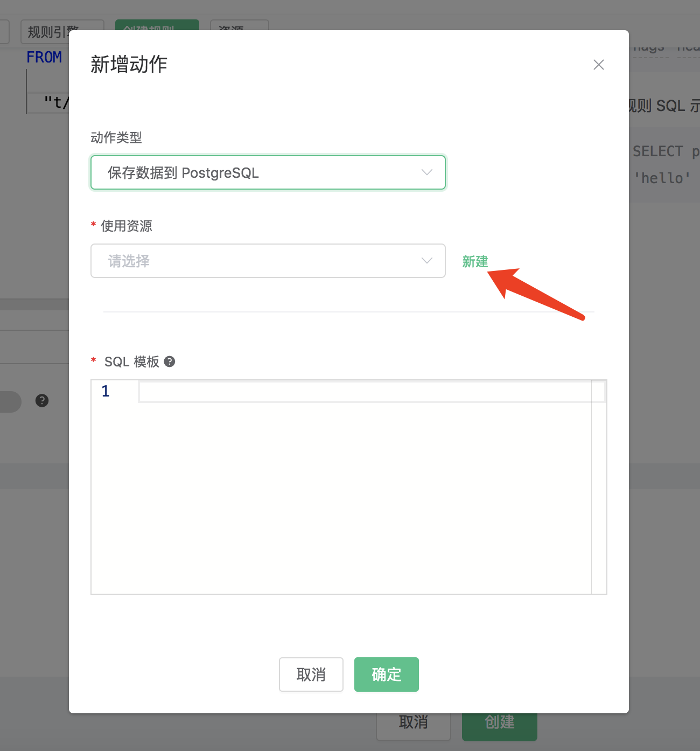Toggle the switch beside the help icon
The height and width of the screenshot is (751, 700).
tap(8, 401)
